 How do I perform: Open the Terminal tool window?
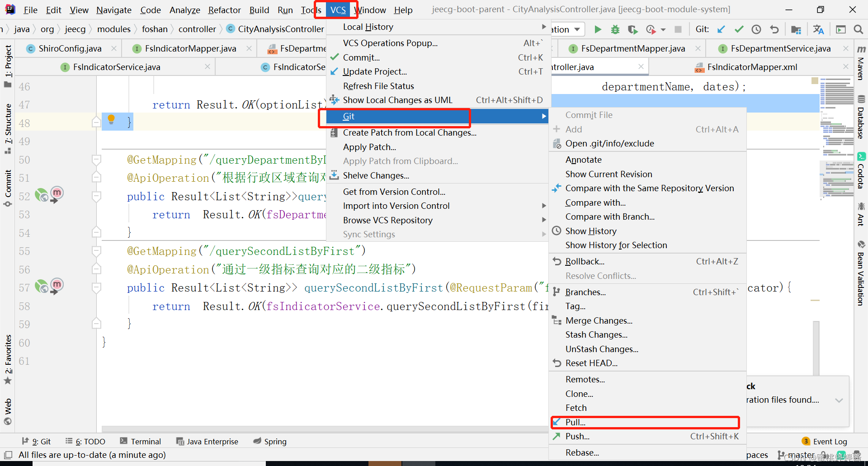click(x=140, y=442)
